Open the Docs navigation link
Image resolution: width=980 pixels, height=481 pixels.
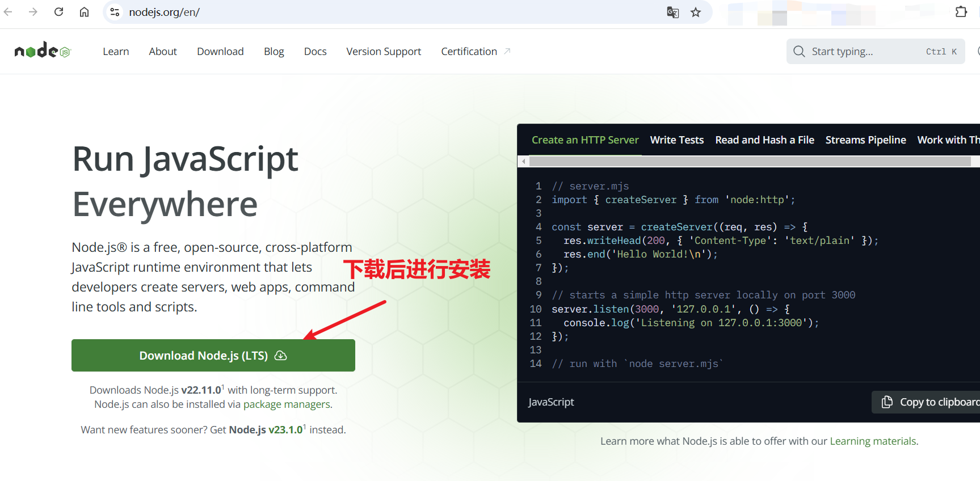tap(315, 52)
